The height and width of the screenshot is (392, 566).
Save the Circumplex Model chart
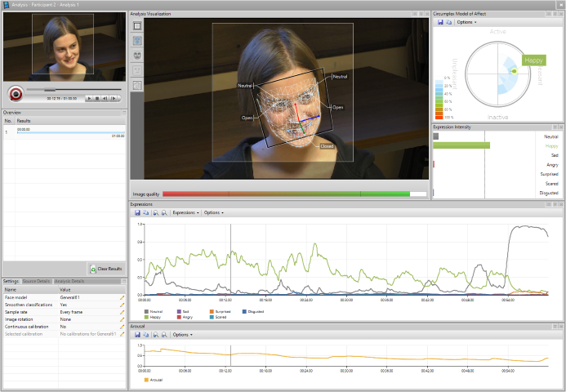(440, 22)
